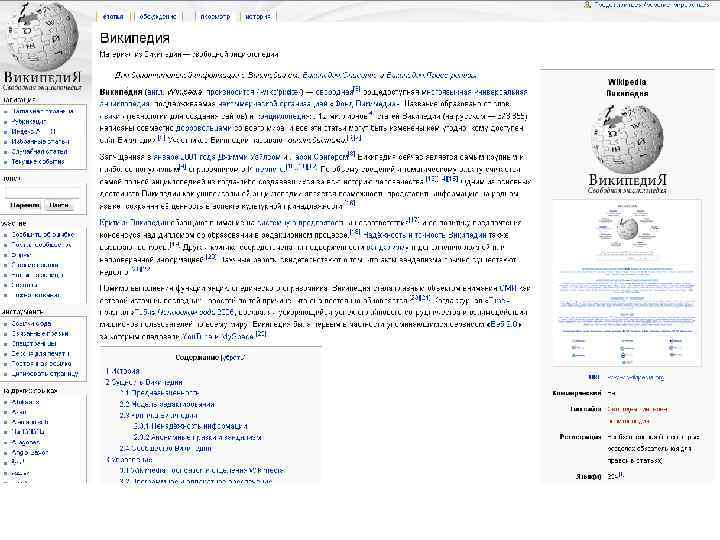Switch to the Anglo-Saxon language version

(30, 452)
